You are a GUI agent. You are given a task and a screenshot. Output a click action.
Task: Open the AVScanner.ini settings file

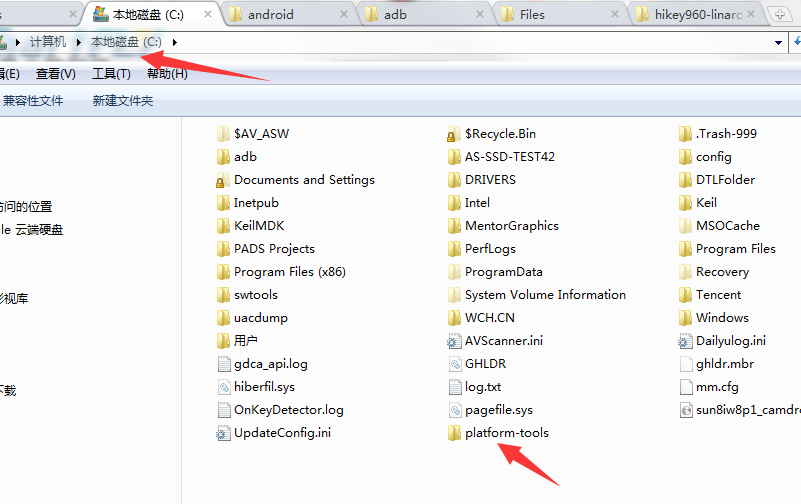(x=503, y=341)
